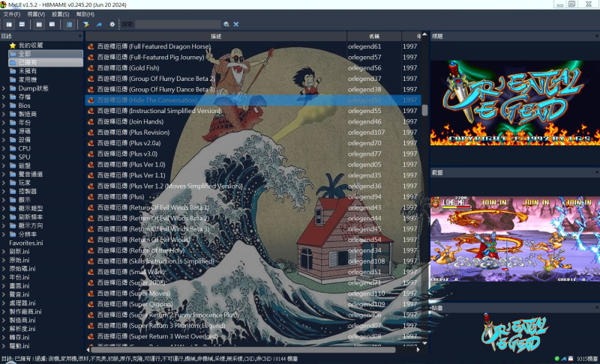Select the Join Hands game row

[253, 121]
